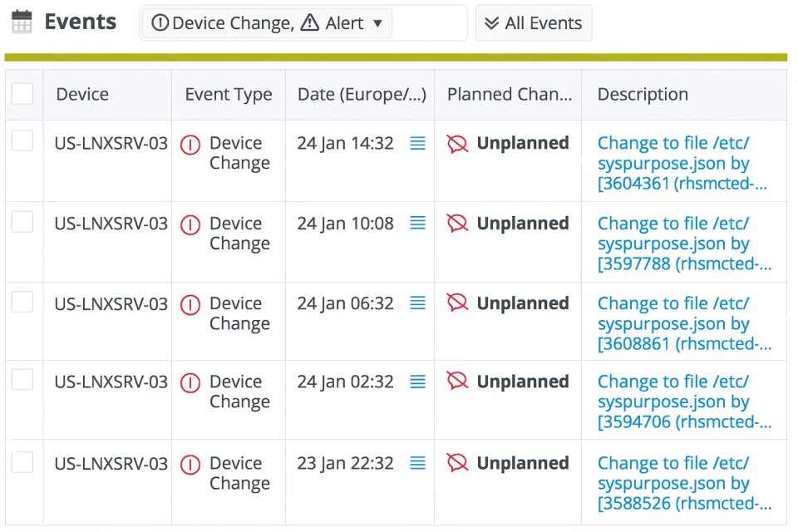Select checkbox for the 23 Jan 22:32 event
Screen dimensions: 798x532
tap(22, 461)
